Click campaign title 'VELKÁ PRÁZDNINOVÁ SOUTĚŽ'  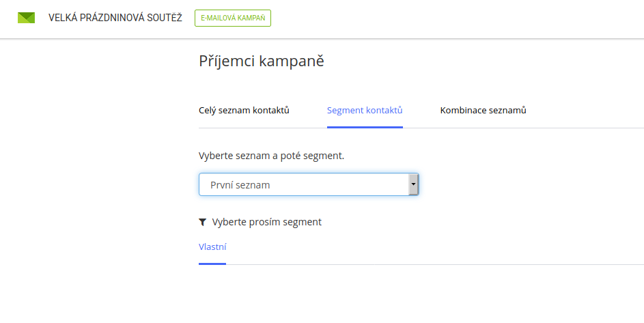[115, 18]
